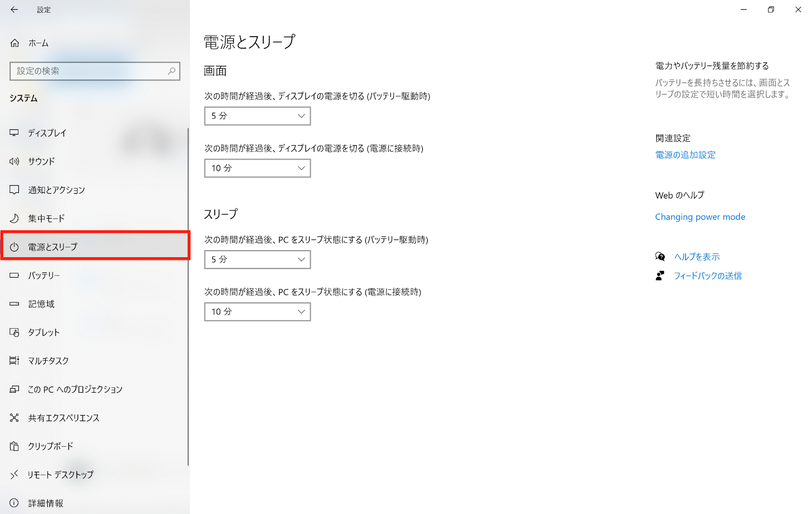The height and width of the screenshot is (514, 812).
Task: Click the クリップボード clipboard icon
Action: pos(14,447)
